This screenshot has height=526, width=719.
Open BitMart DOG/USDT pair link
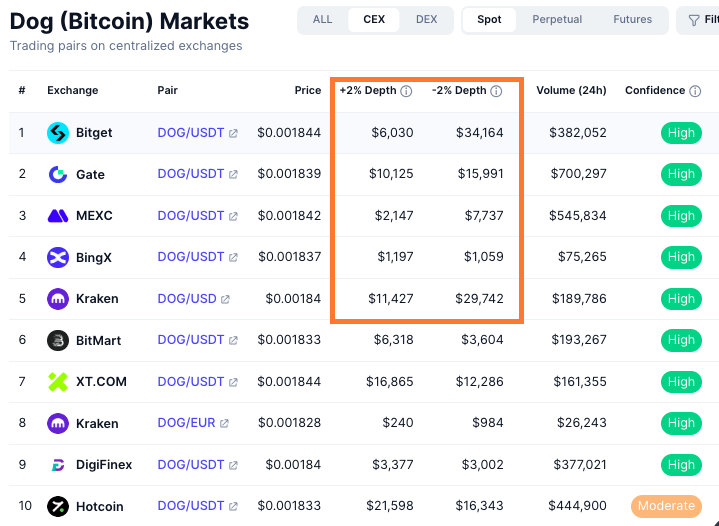point(191,340)
